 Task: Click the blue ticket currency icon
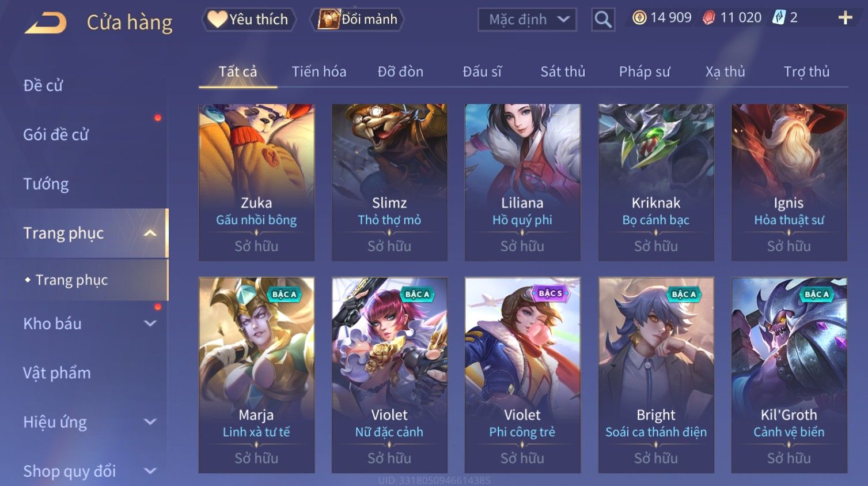779,18
